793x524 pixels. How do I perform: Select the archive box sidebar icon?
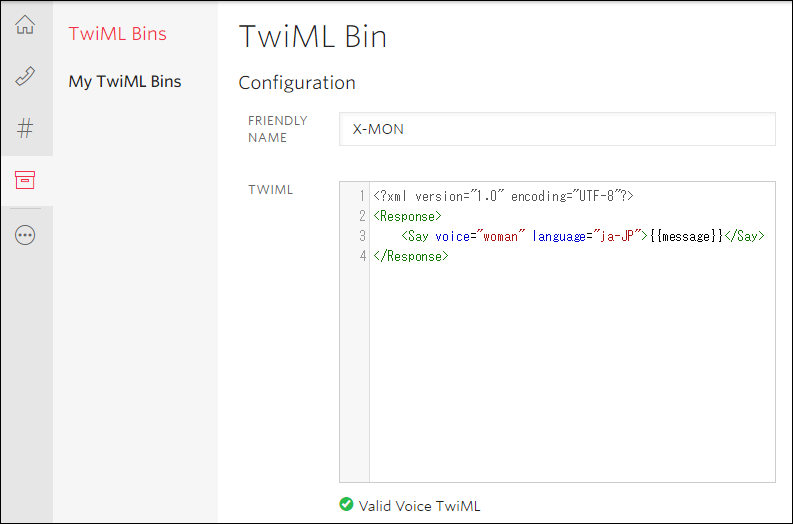click(x=26, y=180)
